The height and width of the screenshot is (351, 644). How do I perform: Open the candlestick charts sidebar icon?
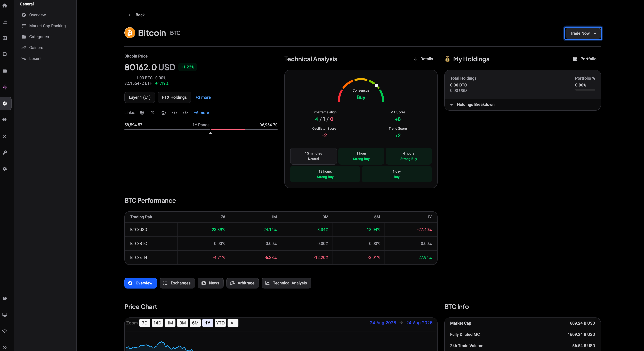pyautogui.click(x=5, y=22)
